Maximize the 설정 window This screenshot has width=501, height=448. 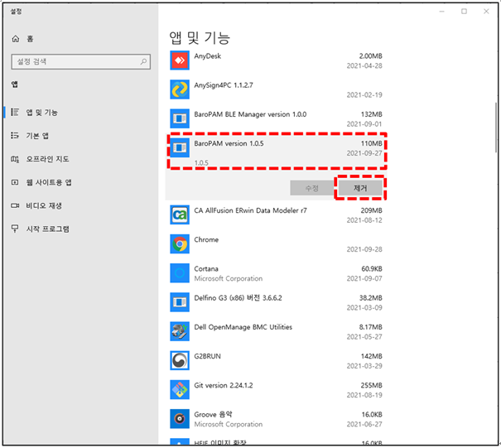(464, 12)
